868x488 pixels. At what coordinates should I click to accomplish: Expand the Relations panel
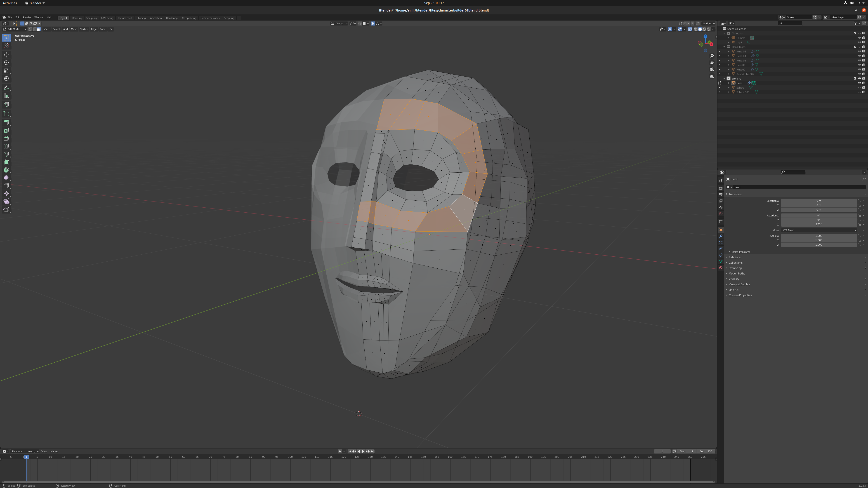pos(734,257)
